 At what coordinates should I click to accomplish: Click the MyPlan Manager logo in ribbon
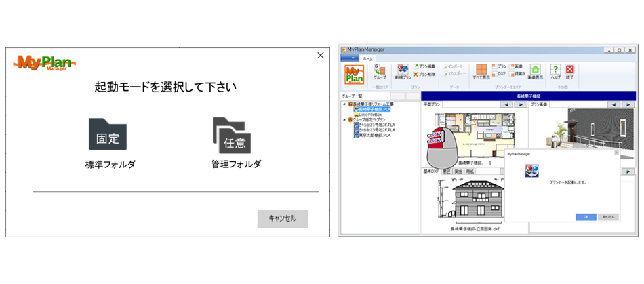[354, 75]
